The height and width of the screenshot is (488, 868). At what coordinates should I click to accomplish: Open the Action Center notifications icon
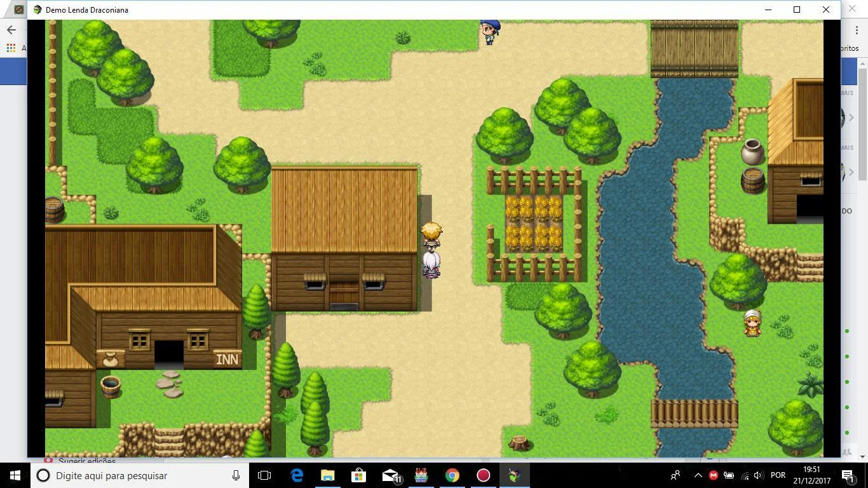click(848, 475)
